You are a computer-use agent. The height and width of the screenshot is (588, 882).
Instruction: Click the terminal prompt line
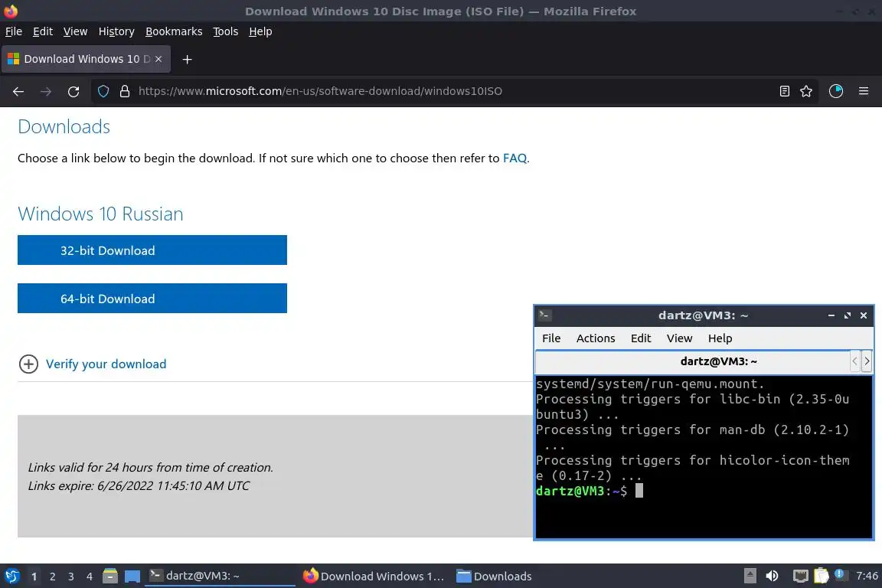[x=589, y=491]
